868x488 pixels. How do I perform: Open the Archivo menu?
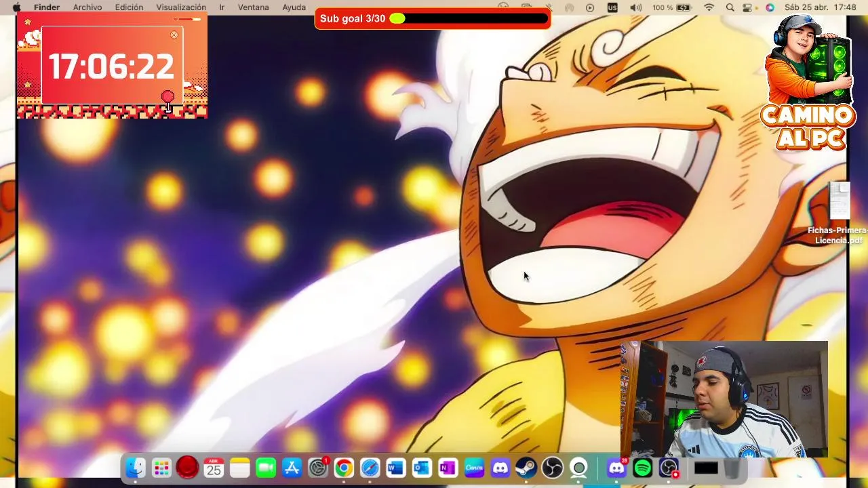(87, 7)
